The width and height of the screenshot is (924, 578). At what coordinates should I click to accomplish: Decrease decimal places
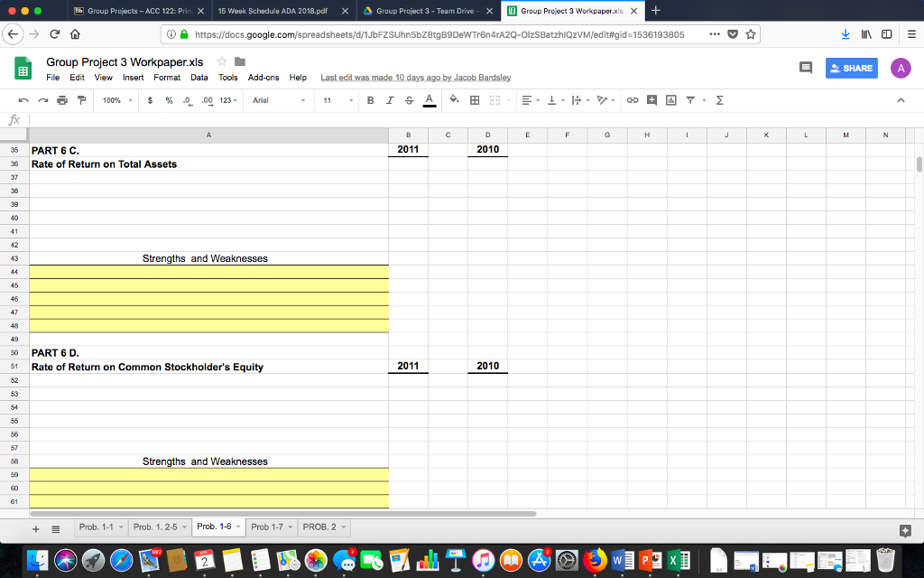[x=188, y=100]
